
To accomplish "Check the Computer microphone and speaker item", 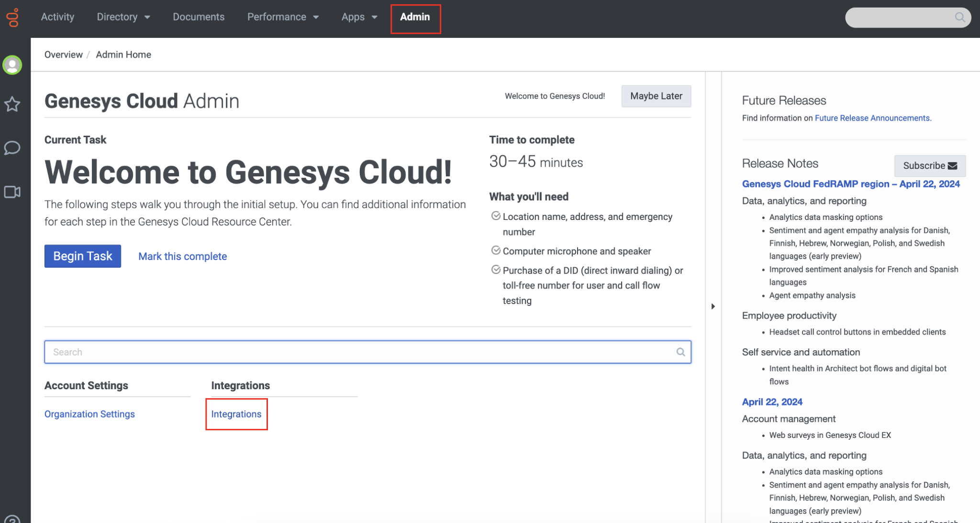I will coord(496,250).
